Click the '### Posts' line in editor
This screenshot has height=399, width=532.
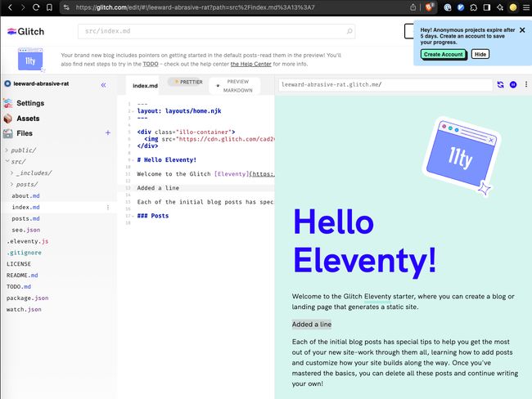point(153,216)
